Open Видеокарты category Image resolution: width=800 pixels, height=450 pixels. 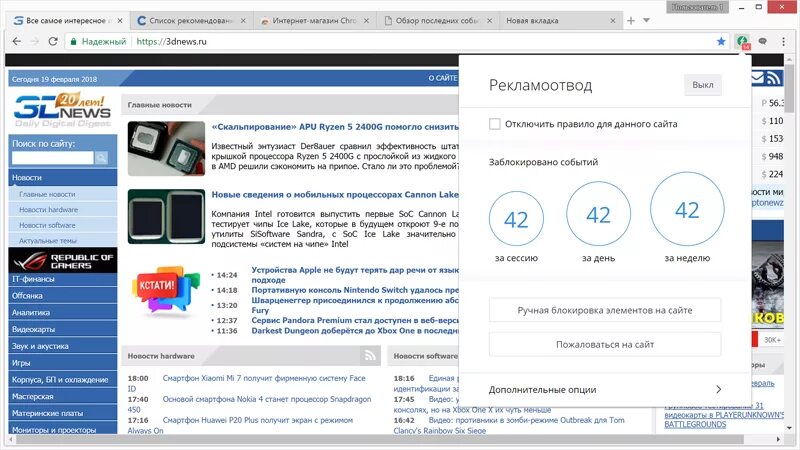click(62, 329)
